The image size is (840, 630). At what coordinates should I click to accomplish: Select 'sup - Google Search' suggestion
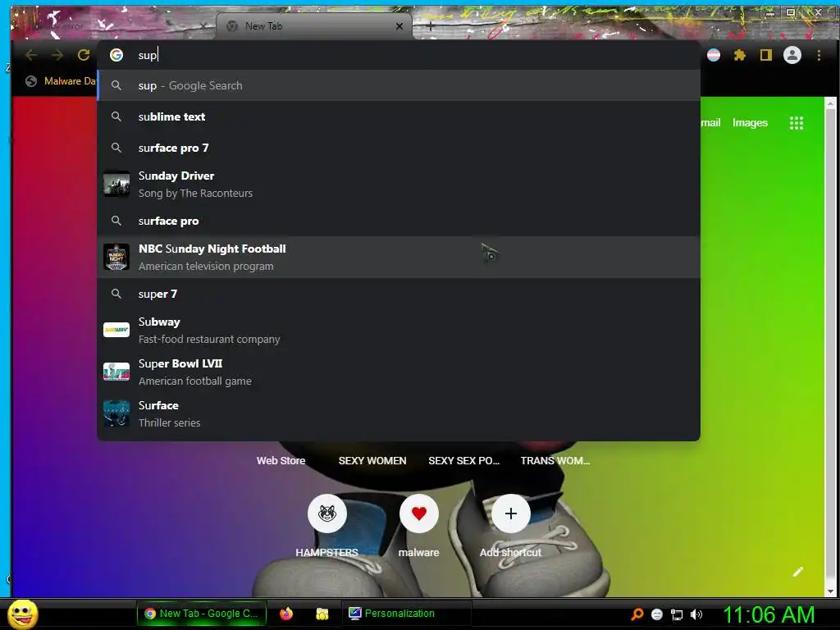pos(399,85)
